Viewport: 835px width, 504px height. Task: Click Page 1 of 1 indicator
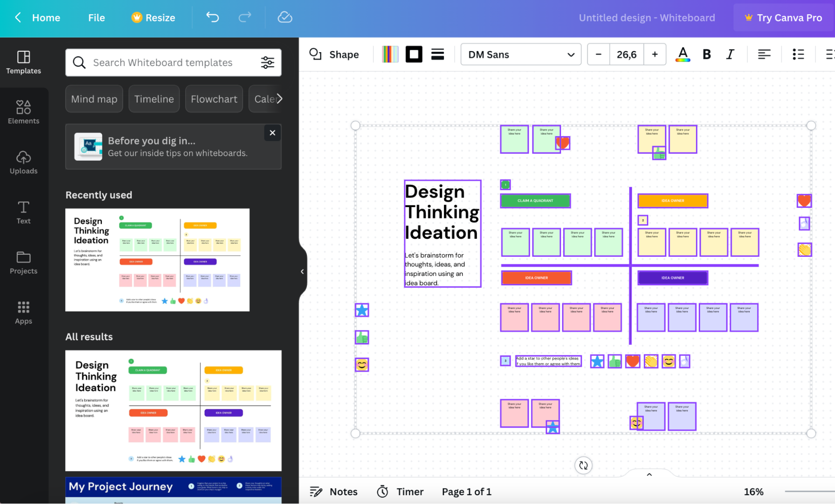(x=467, y=491)
